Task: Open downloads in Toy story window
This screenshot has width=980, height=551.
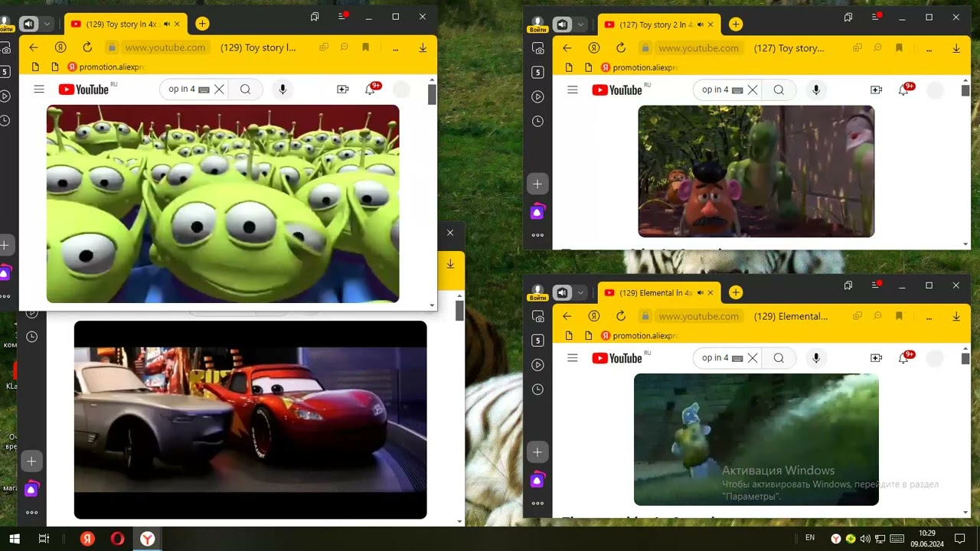Action: (423, 47)
